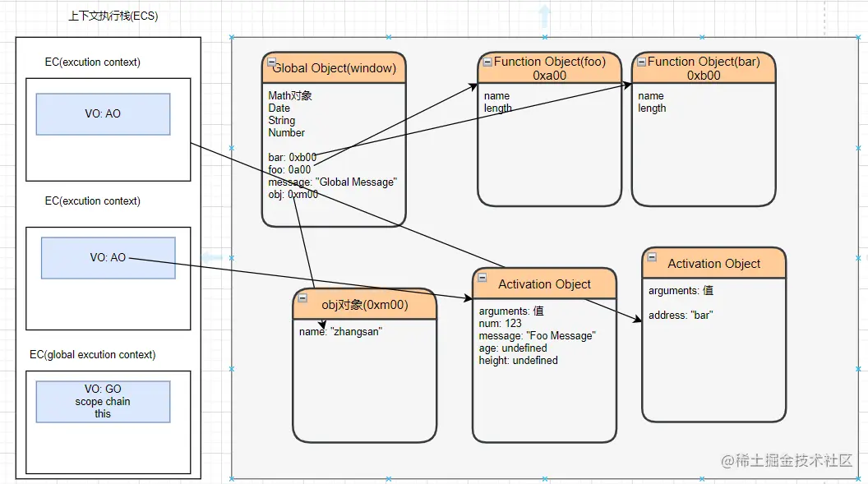Screen dimensions: 868x484
Task: Click name in Function Object(foo)
Action: (x=496, y=95)
